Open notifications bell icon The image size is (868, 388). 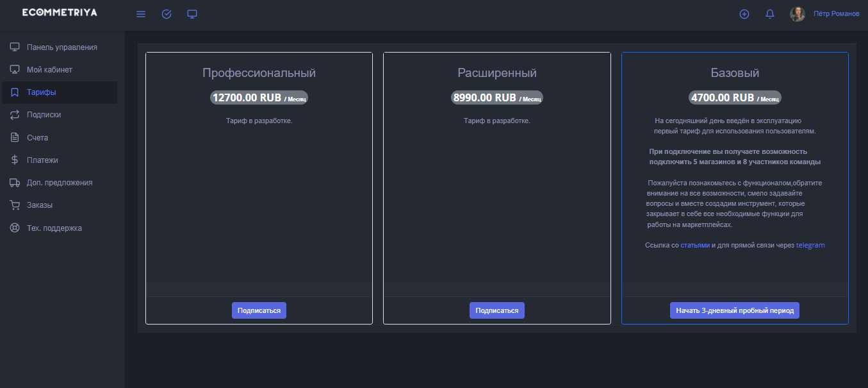(x=770, y=14)
